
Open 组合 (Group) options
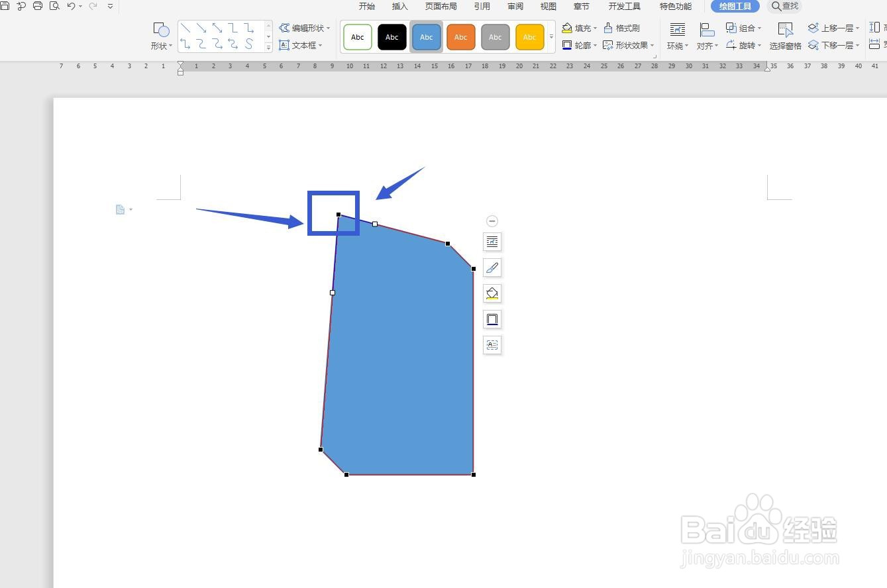click(743, 28)
